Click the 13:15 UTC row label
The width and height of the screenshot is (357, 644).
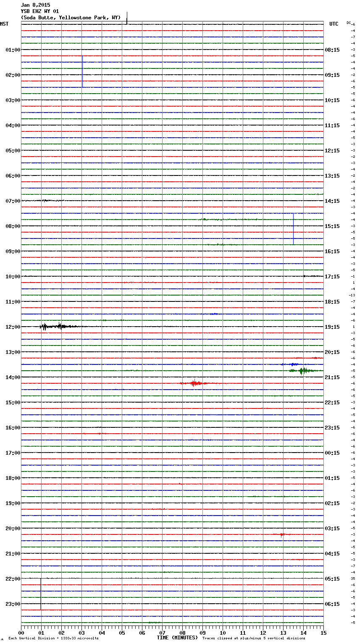332,176
